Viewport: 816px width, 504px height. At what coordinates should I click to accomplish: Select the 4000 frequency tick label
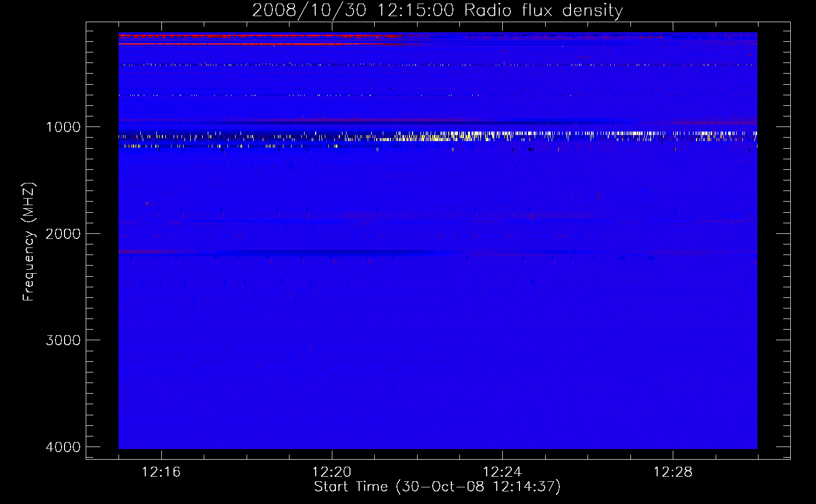coord(63,447)
